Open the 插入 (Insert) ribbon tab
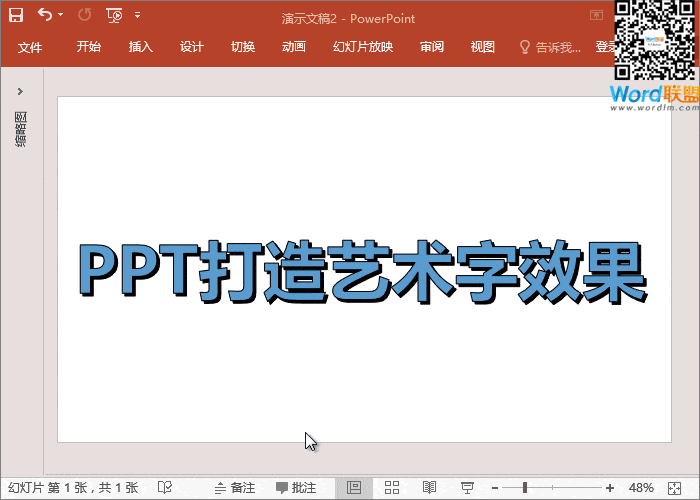Image resolution: width=700 pixels, height=500 pixels. click(x=141, y=47)
